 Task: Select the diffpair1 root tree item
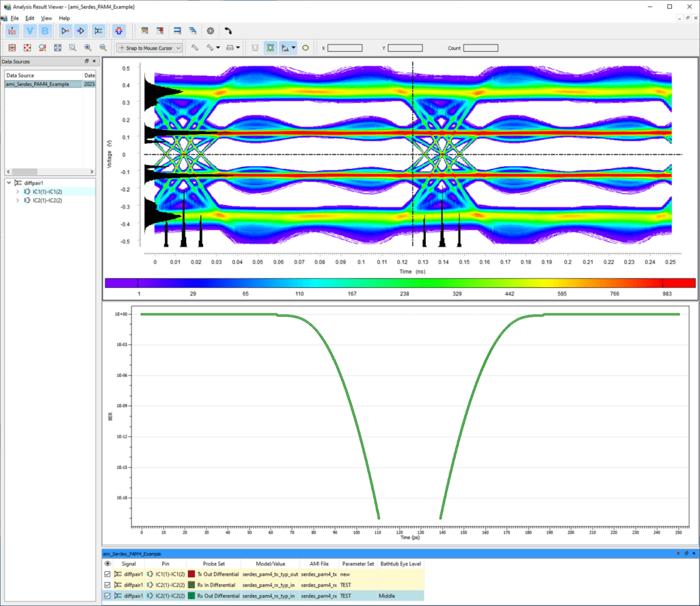pos(33,183)
